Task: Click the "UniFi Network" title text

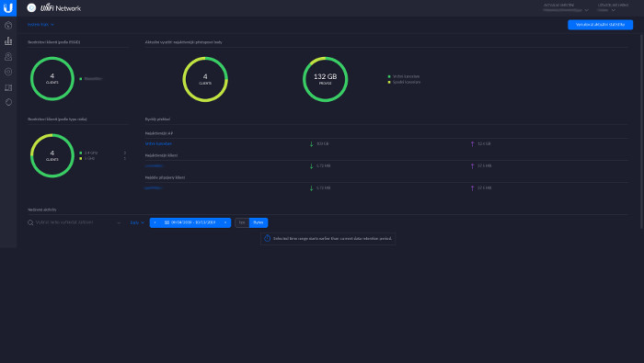Action: [x=61, y=7]
